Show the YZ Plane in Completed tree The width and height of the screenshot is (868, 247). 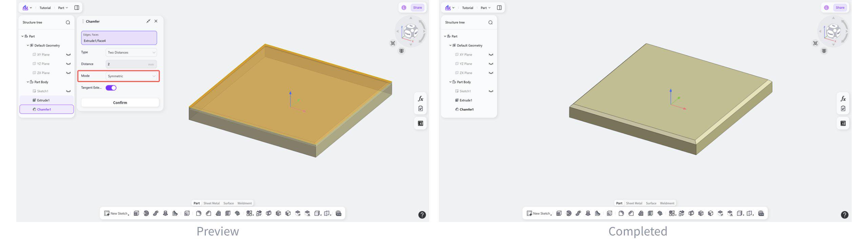(x=491, y=64)
